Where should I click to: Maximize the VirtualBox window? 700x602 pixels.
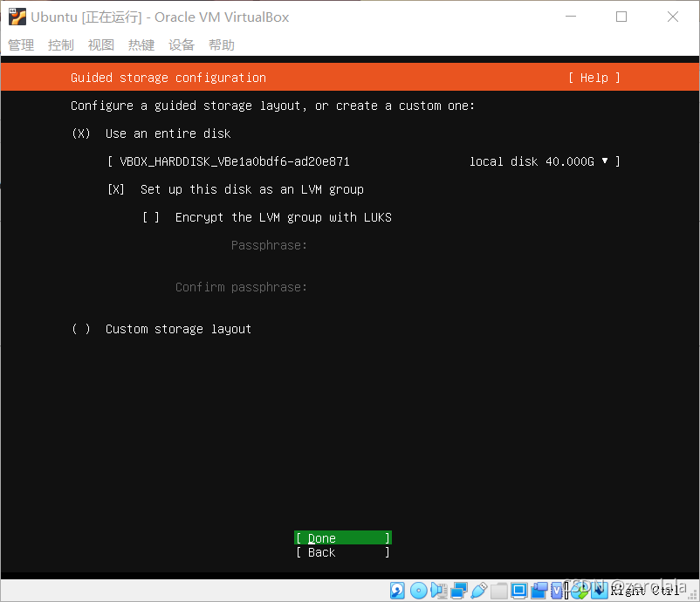tap(621, 17)
